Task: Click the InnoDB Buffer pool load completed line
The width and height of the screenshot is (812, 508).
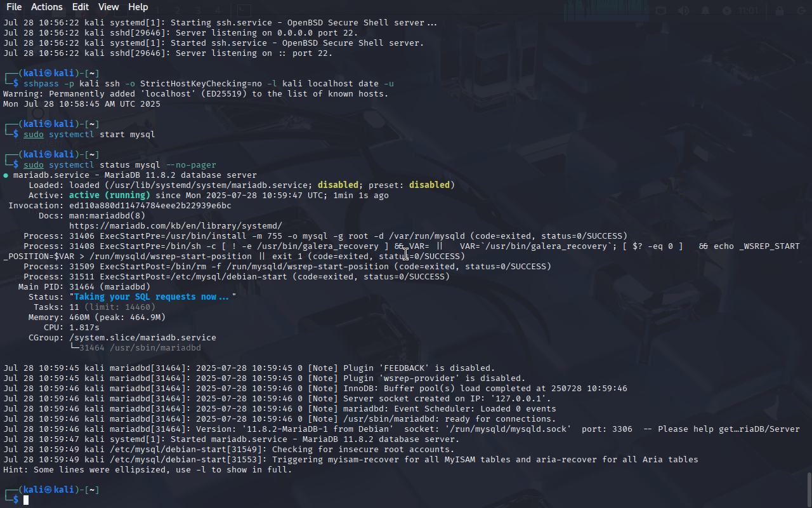Action: pos(315,389)
